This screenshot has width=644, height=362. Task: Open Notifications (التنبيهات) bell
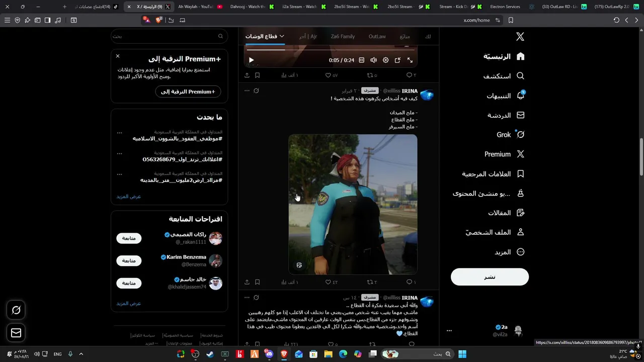pyautogui.click(x=521, y=96)
